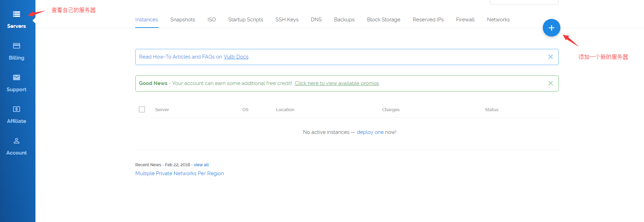
Task: Open the Support envelope icon
Action: [17, 77]
